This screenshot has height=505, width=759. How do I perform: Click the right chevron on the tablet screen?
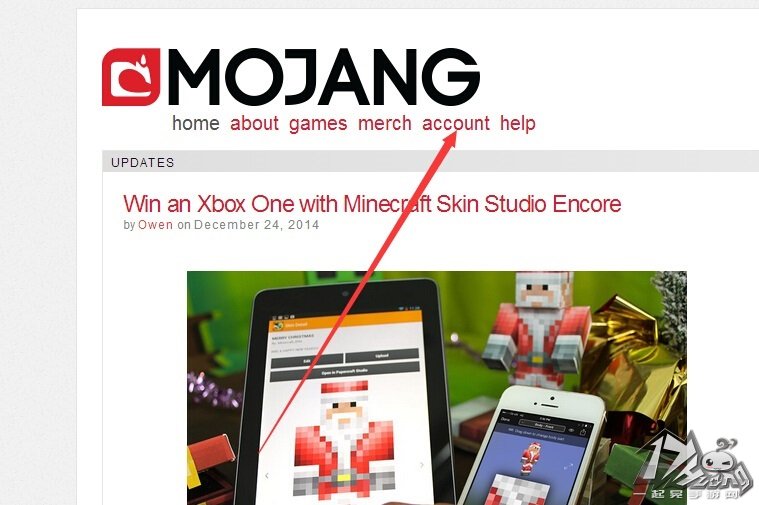pos(422,465)
